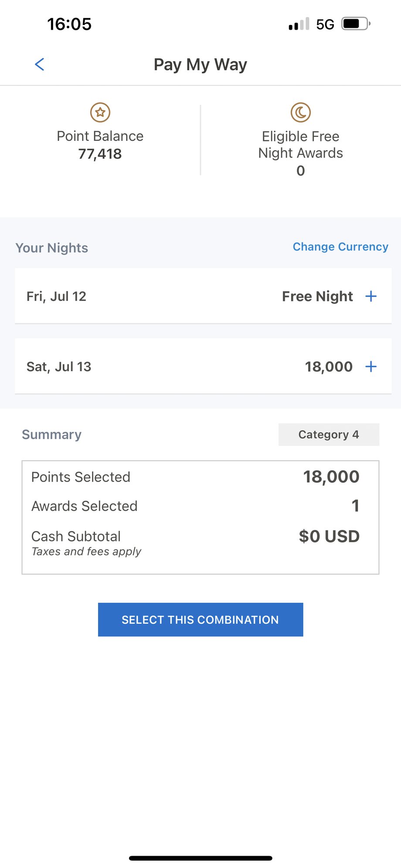
Task: Tap the cellular signal bars icon
Action: click(299, 24)
